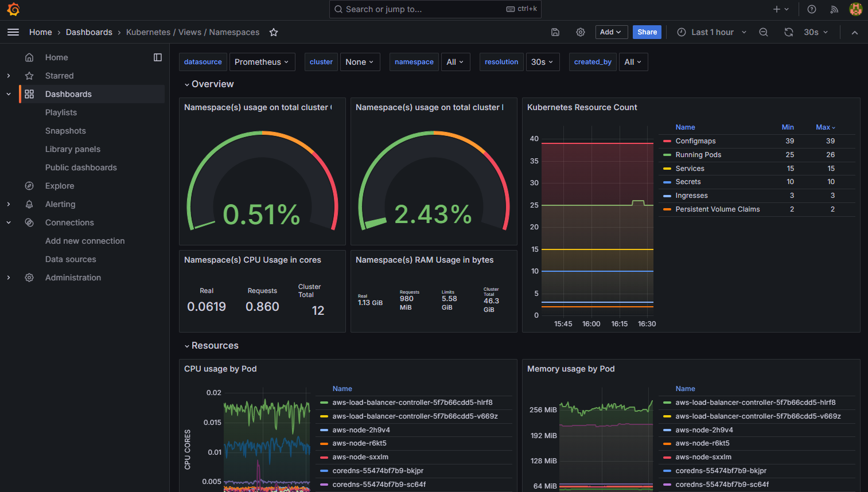Sort resource legend by Min column

[x=788, y=127]
